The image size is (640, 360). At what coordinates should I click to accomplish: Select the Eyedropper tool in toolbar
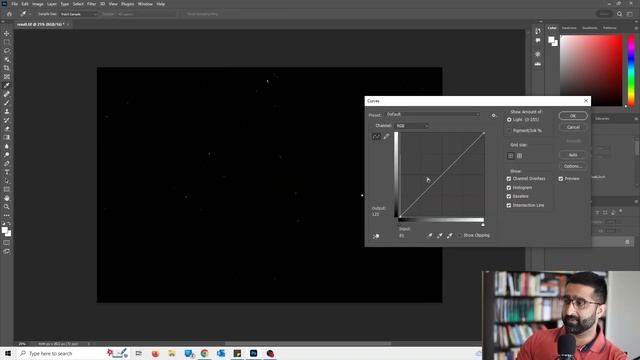pyautogui.click(x=7, y=85)
